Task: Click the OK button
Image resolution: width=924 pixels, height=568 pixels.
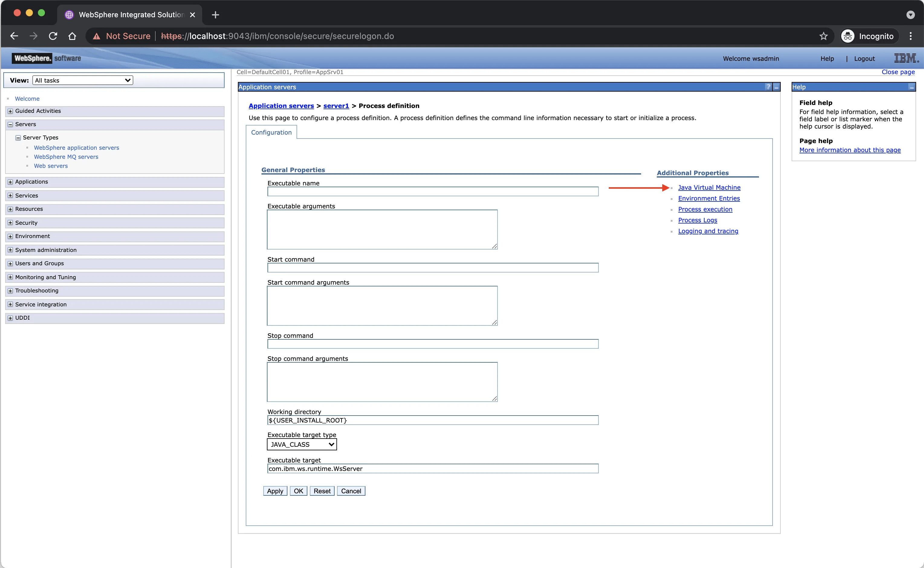Action: [298, 491]
